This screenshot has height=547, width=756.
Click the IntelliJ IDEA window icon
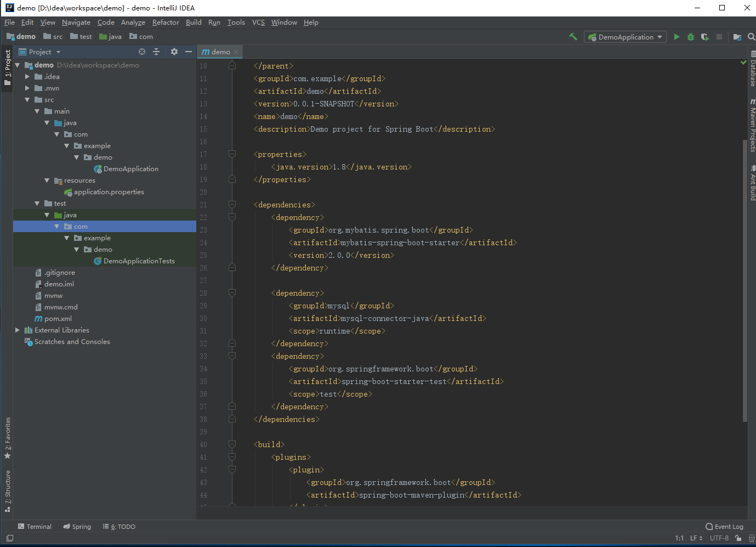(x=9, y=8)
